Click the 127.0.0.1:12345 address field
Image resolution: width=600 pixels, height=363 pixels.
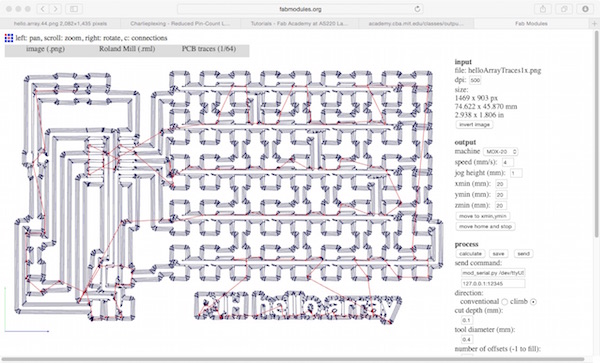coord(493,283)
